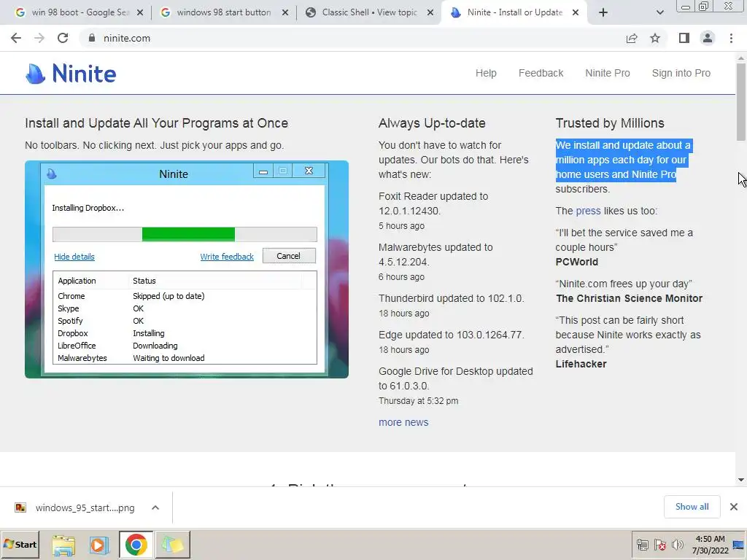Image resolution: width=747 pixels, height=560 pixels.
Task: Reload the ninite.com page
Action: (x=63, y=38)
